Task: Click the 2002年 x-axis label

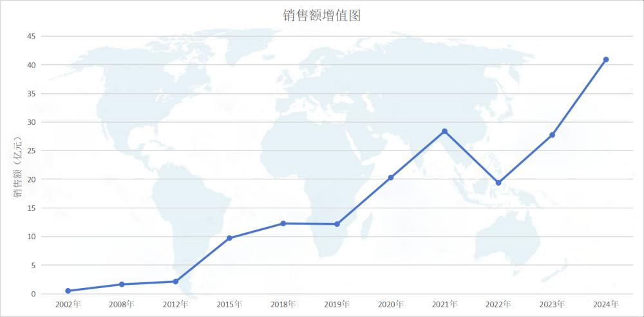Action: point(68,304)
